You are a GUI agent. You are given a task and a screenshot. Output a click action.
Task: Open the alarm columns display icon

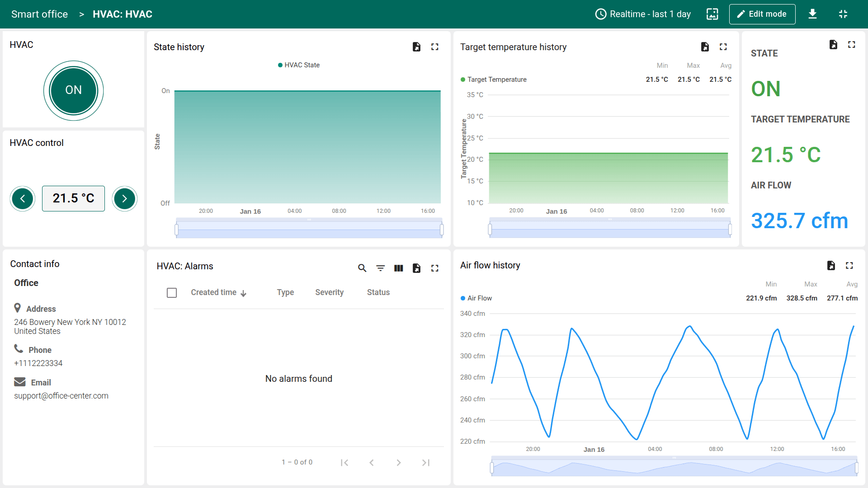(x=398, y=268)
